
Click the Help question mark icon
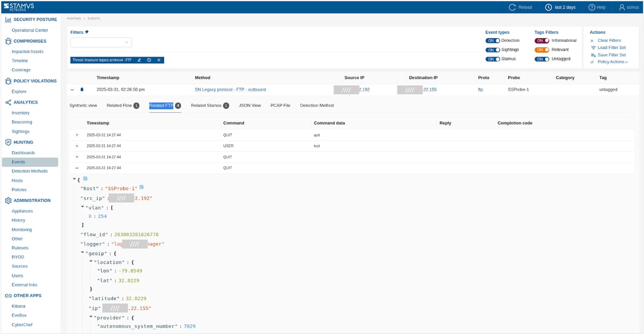[x=592, y=8]
